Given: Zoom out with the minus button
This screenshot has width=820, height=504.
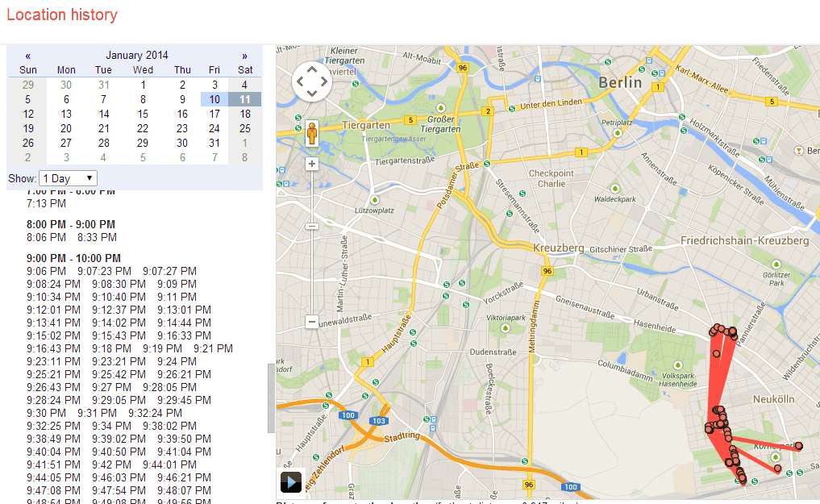Looking at the screenshot, I should (x=312, y=322).
